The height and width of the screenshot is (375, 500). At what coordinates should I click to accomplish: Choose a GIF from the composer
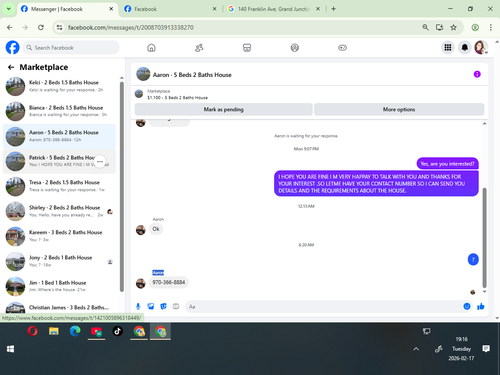click(176, 306)
